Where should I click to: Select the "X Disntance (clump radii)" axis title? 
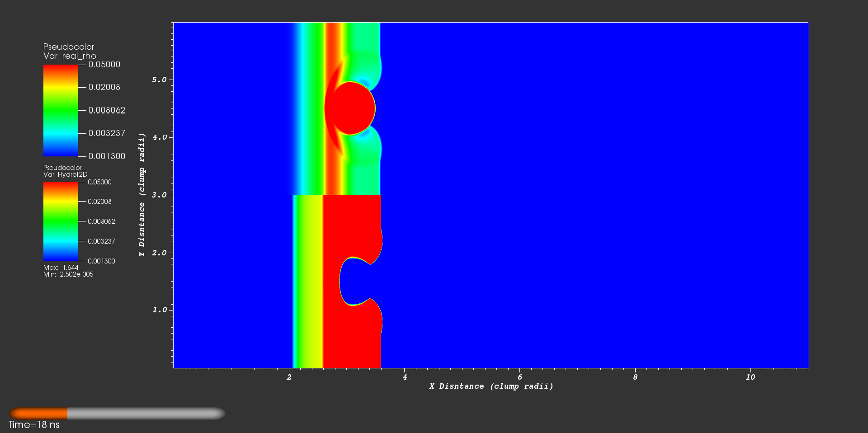pos(491,386)
